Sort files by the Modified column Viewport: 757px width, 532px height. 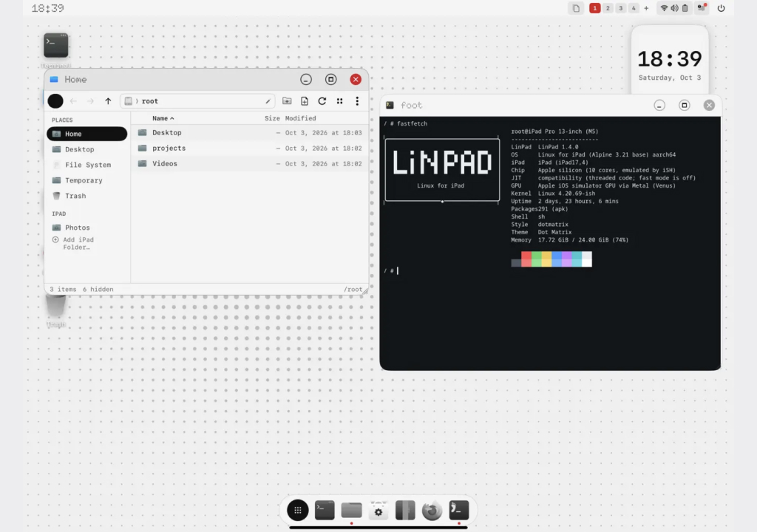(x=300, y=118)
